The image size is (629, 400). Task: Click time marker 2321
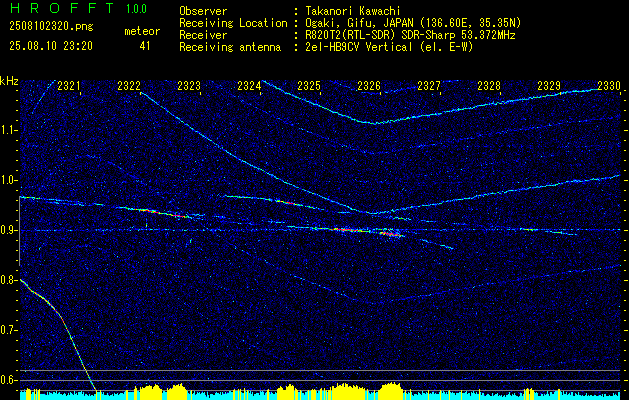pyautogui.click(x=69, y=85)
